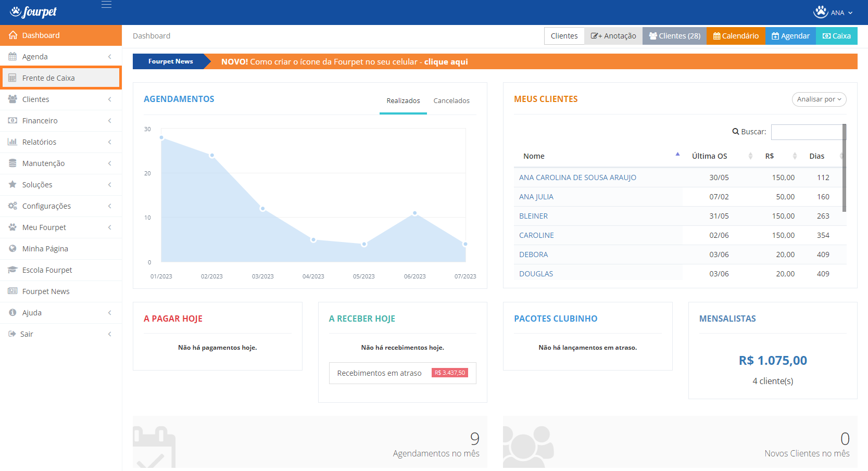
Task: Expand the Soluções sidebar menu
Action: [x=110, y=185]
